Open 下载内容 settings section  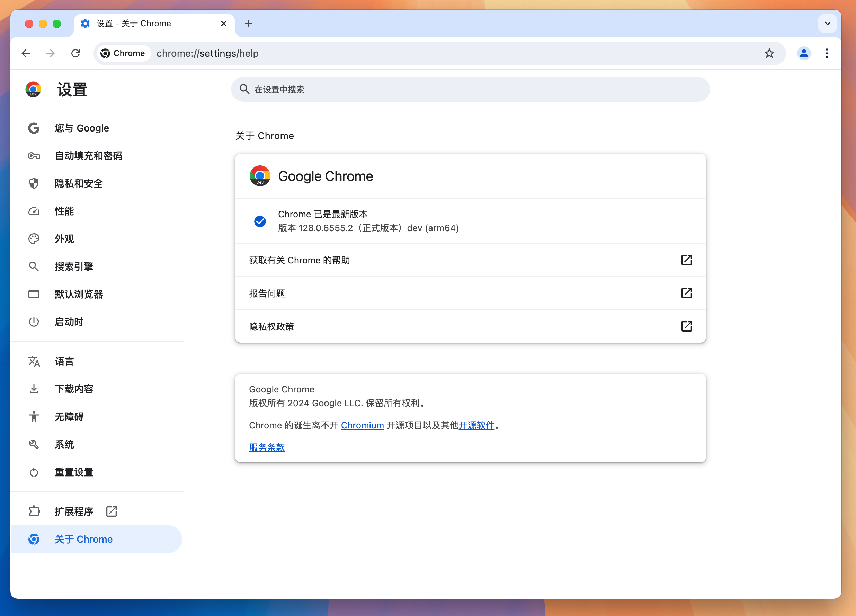point(96,389)
